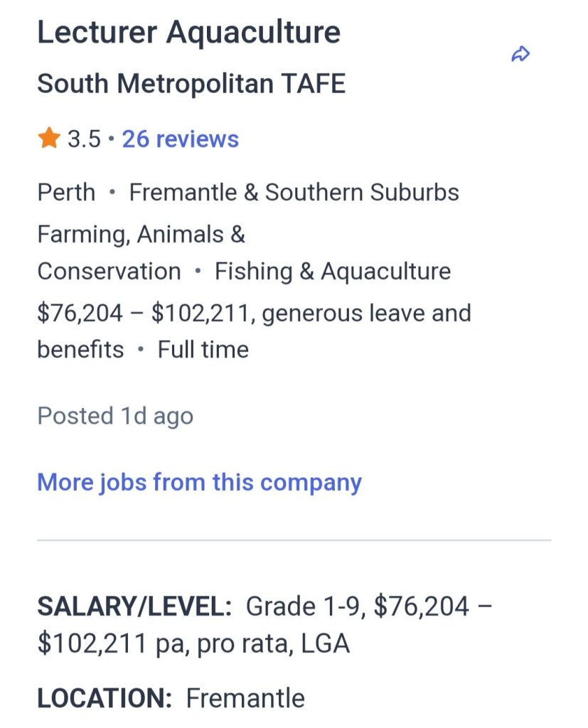Screen dimensions: 588x728
Task: Click the SALARY/LEVEL heading label
Action: coord(134,607)
